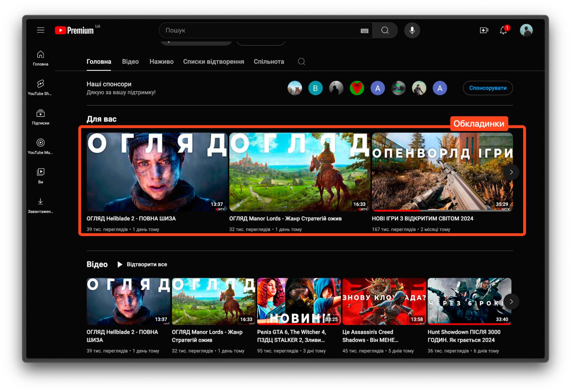Open large Hellblade 2 thumbnail in Для вас
The width and height of the screenshot is (571, 392).
point(157,172)
